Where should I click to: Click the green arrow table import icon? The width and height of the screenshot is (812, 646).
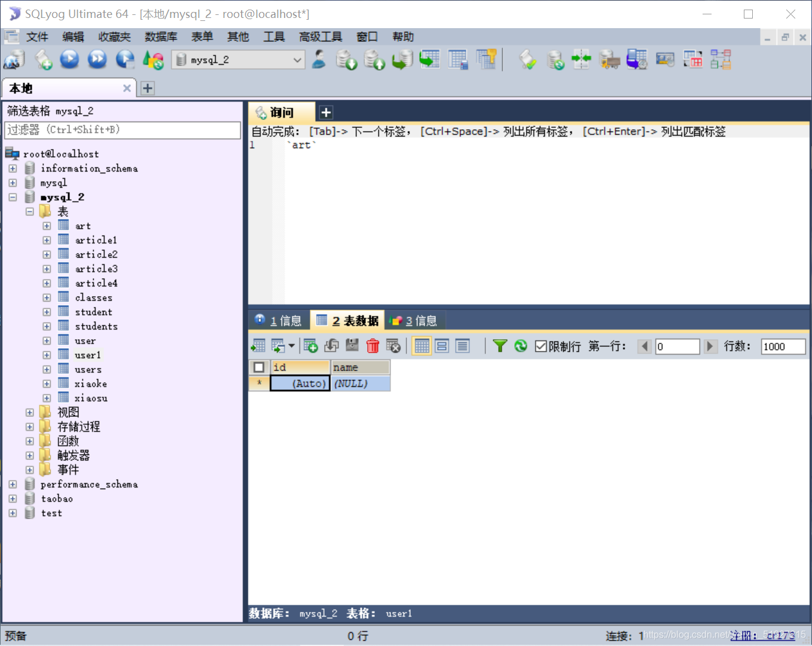point(429,59)
